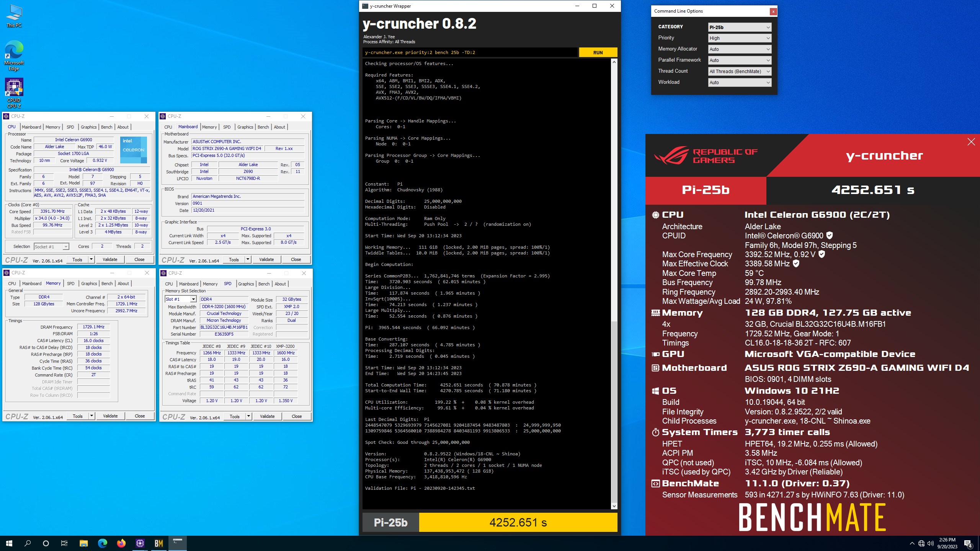Open network tray icon

click(921, 543)
